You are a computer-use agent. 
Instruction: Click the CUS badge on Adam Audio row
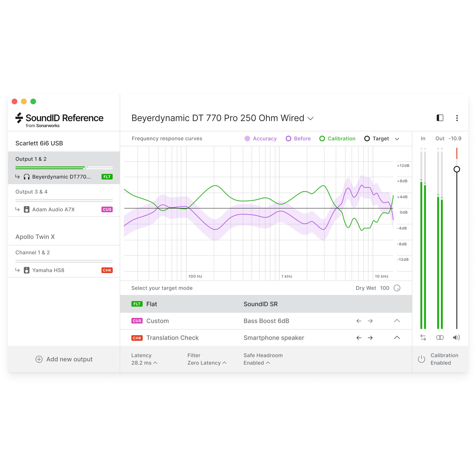click(107, 209)
